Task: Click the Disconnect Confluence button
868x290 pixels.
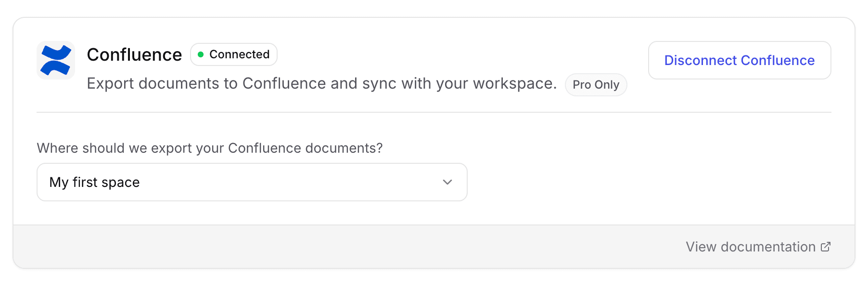Action: tap(740, 60)
